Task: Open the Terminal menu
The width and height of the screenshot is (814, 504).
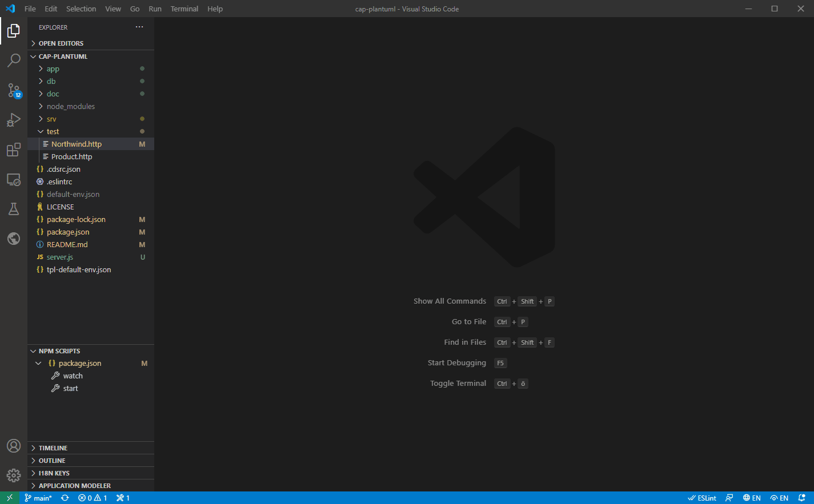Action: tap(185, 9)
